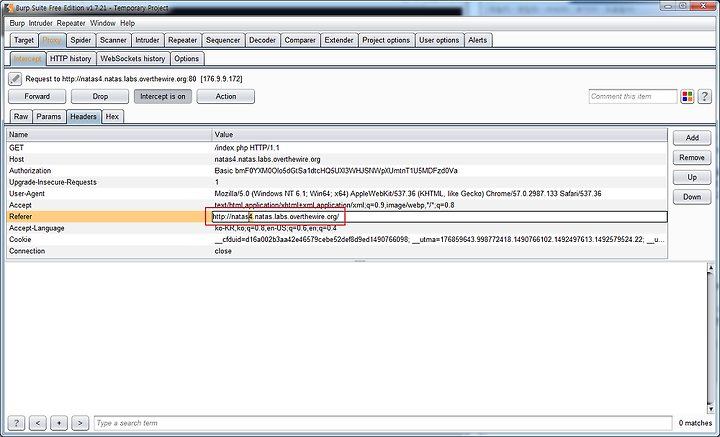Click the Burp Suite title bar icon
The width and height of the screenshot is (720, 437).
(9, 8)
